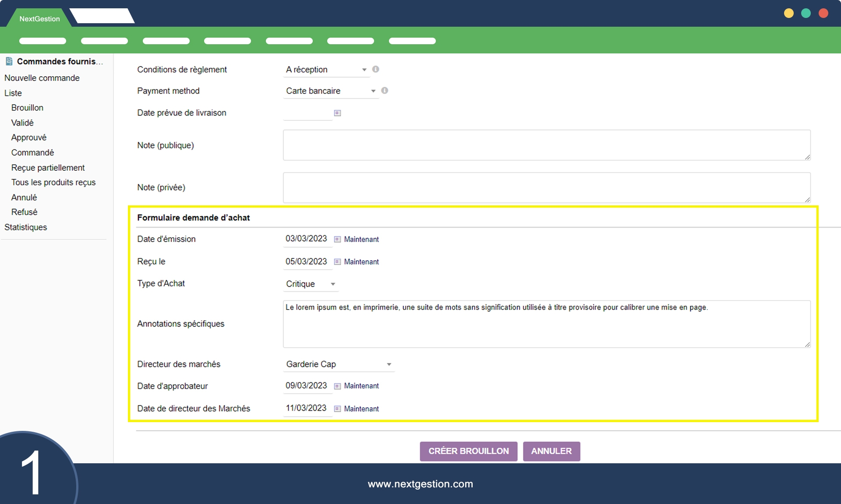Screen dimensions: 841x504
Task: Select the NextGestion tab
Action: [39, 19]
